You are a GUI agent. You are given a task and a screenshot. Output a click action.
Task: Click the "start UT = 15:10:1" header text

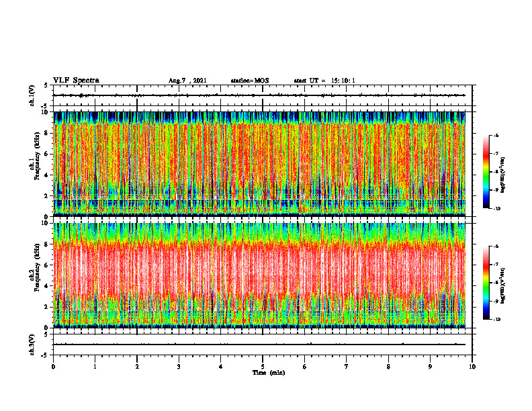[324, 81]
